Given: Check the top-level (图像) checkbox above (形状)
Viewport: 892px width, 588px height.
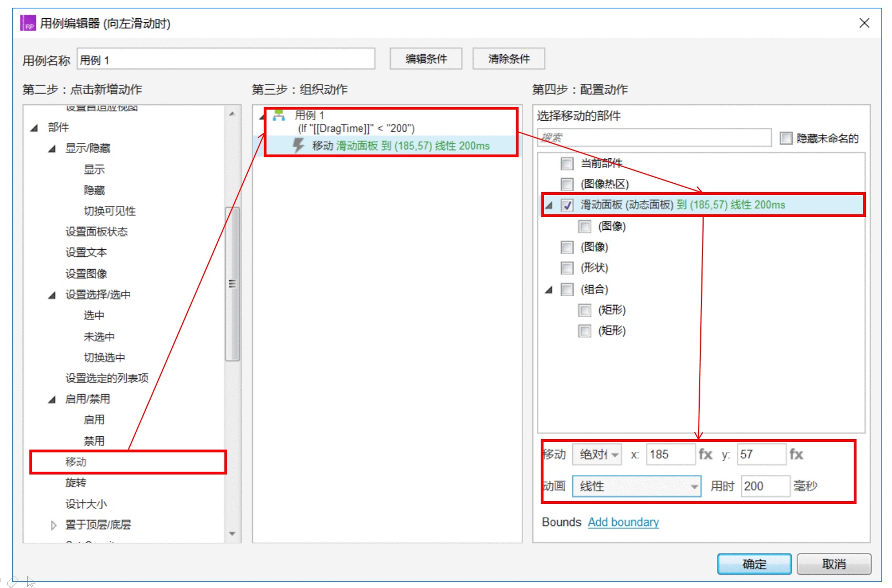Looking at the screenshot, I should click(x=567, y=247).
